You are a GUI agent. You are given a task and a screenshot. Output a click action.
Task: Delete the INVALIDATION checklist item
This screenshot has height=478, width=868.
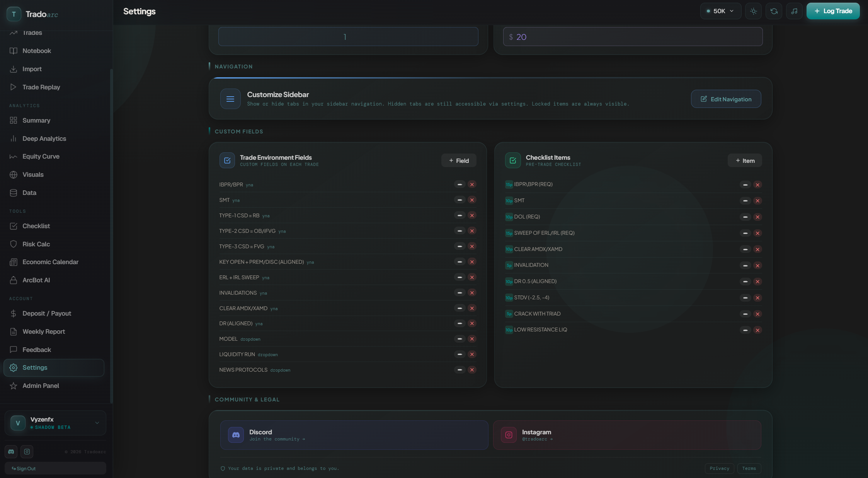(757, 265)
